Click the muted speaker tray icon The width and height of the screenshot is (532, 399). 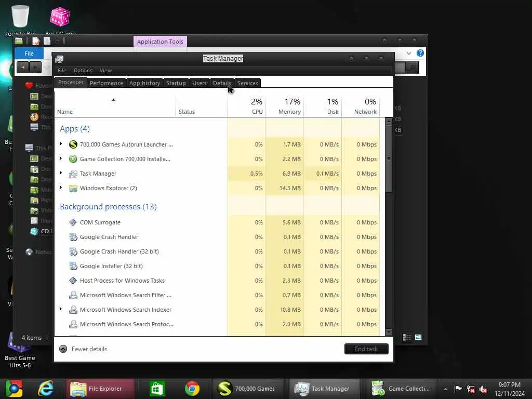coord(484,389)
